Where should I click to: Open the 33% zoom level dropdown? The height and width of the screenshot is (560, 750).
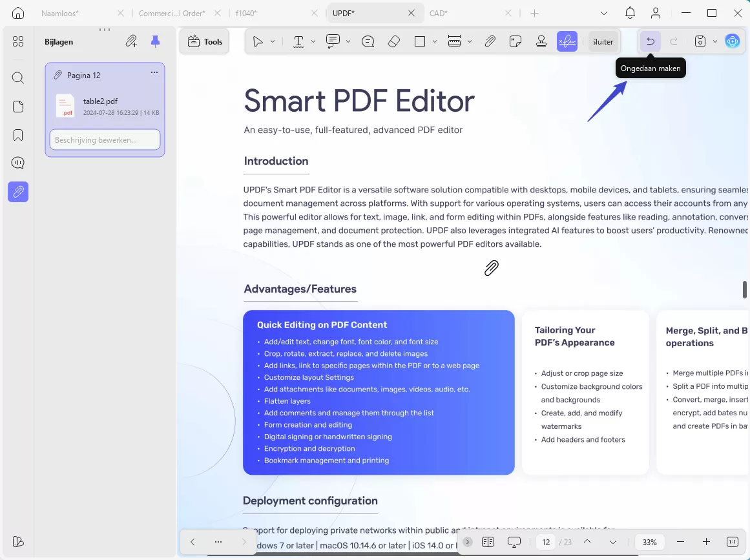(x=650, y=542)
